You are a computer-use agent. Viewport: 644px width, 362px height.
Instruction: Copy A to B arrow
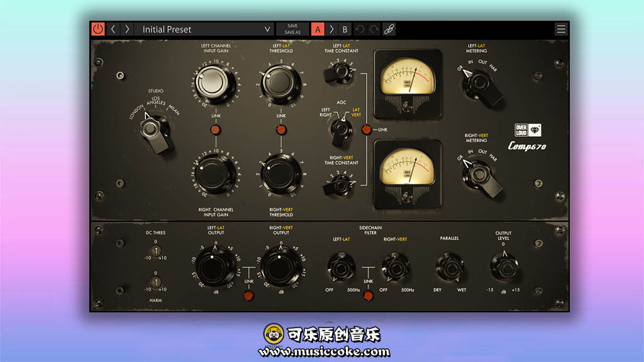tap(331, 29)
